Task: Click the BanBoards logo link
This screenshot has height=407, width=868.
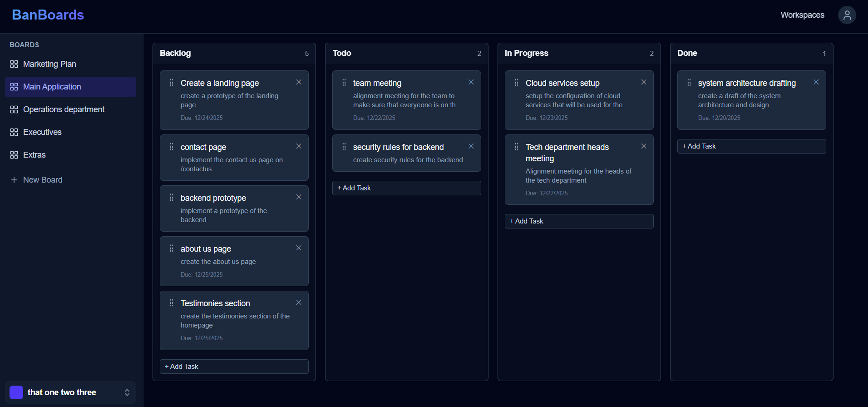Action: (48, 15)
